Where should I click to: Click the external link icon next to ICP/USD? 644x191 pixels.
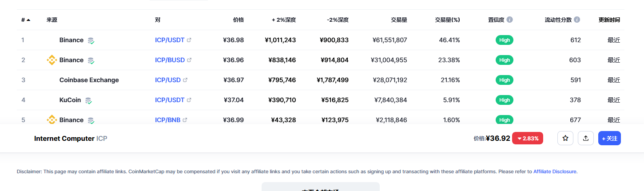coord(185,80)
